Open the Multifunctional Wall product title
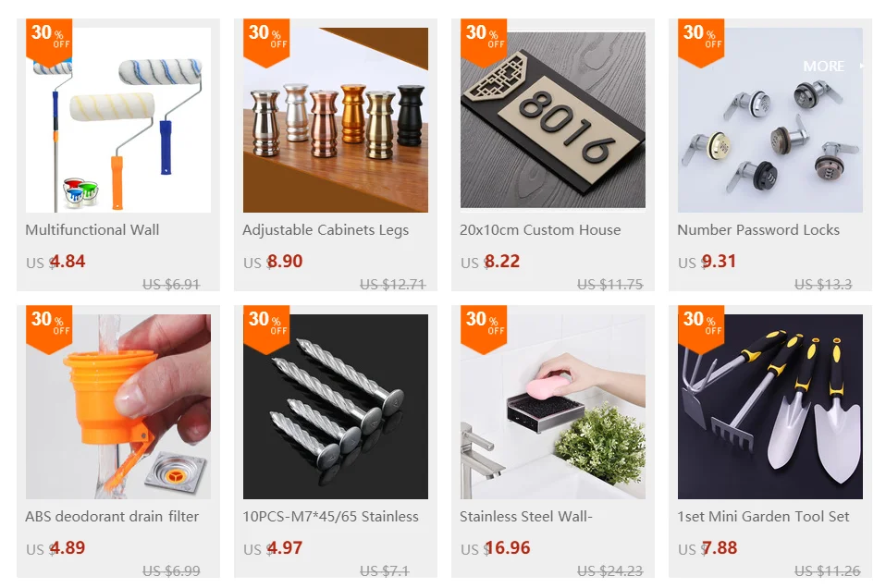This screenshot has width=886, height=588. pyautogui.click(x=92, y=230)
